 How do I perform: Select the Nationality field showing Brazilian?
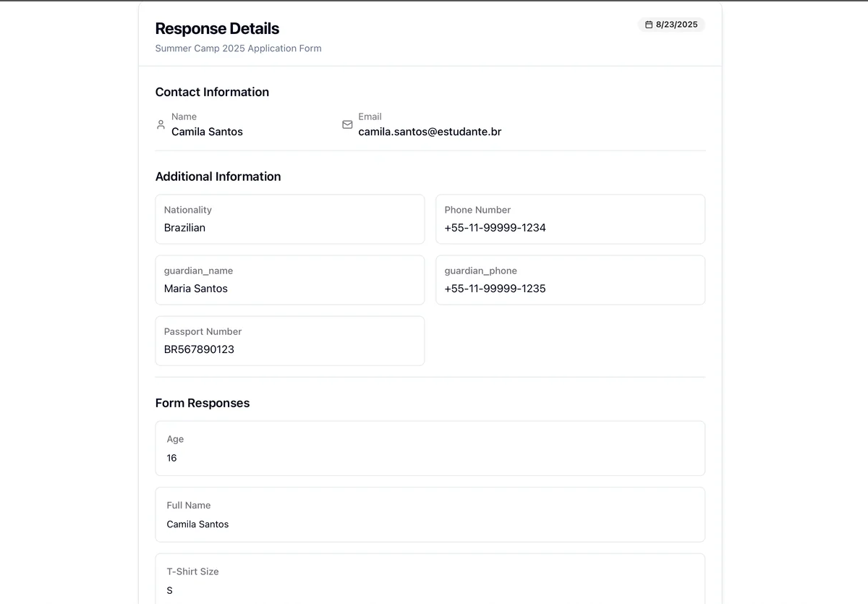click(289, 219)
